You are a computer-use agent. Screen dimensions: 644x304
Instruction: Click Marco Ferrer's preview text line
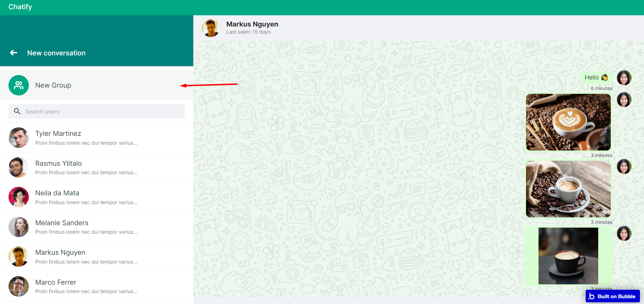[86, 291]
